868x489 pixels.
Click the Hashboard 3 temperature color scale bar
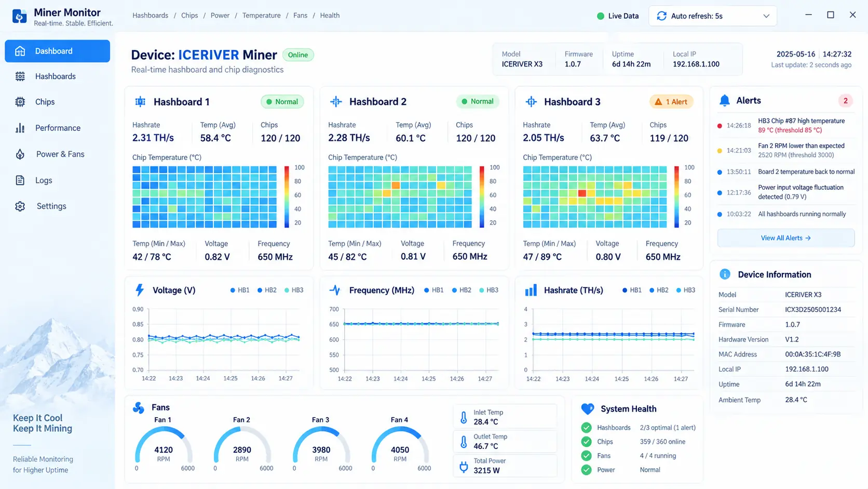(x=676, y=197)
